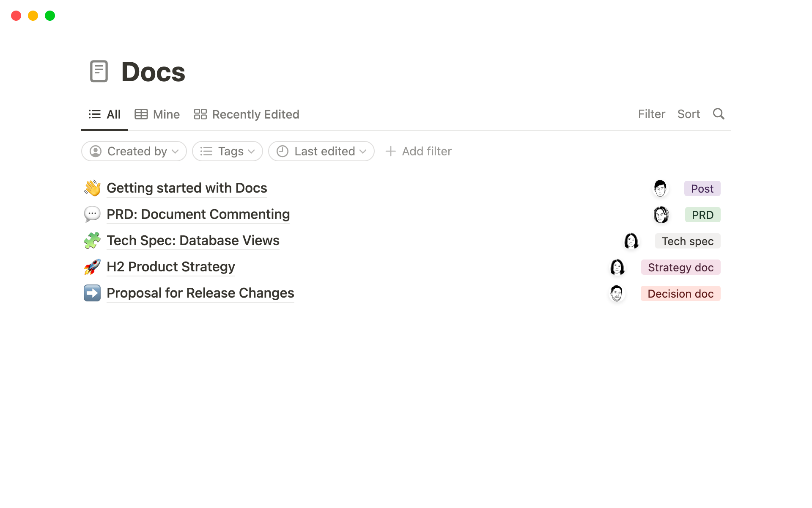812x508 pixels.
Task: Click the Tags list icon
Action: tap(207, 151)
